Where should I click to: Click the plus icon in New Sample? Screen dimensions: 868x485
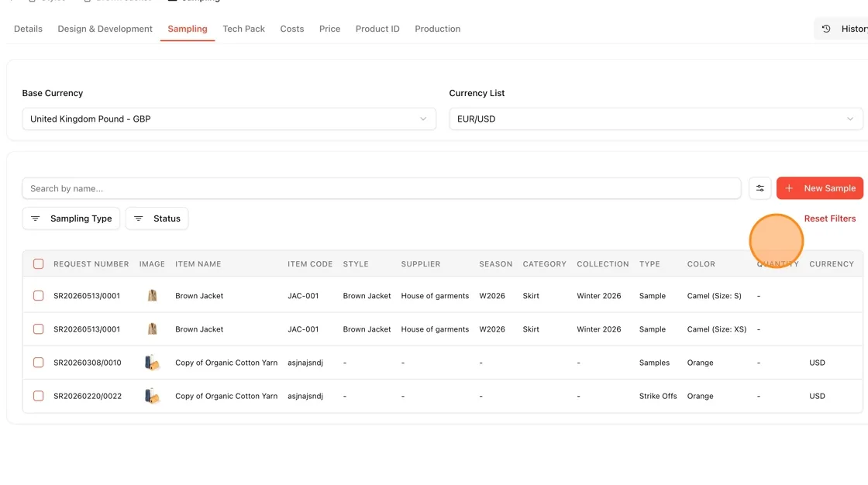[789, 188]
